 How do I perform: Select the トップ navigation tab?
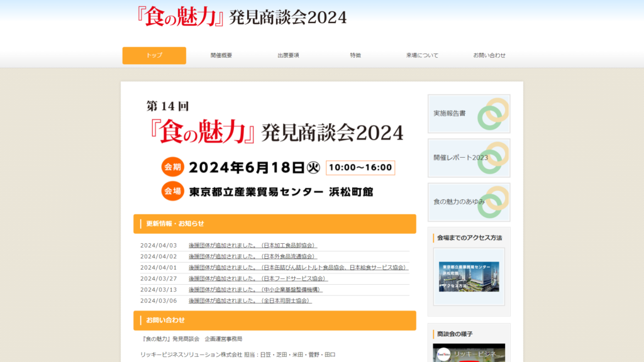point(154,55)
